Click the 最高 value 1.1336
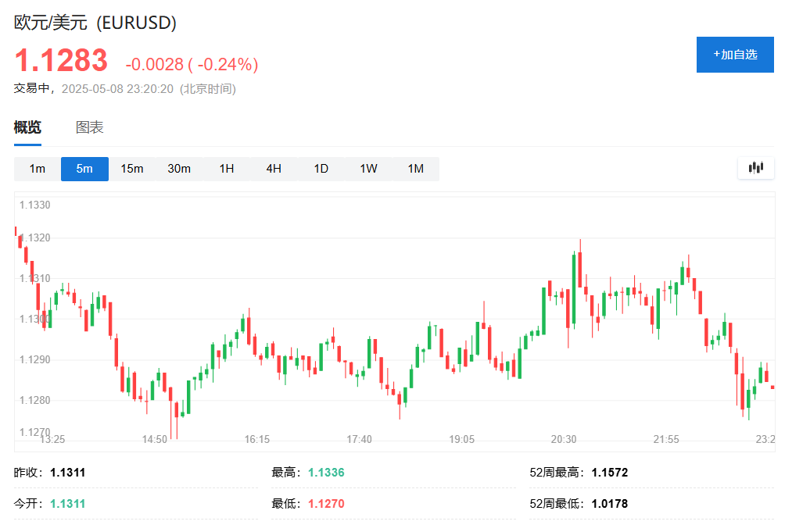This screenshot has width=785, height=532. (x=326, y=473)
